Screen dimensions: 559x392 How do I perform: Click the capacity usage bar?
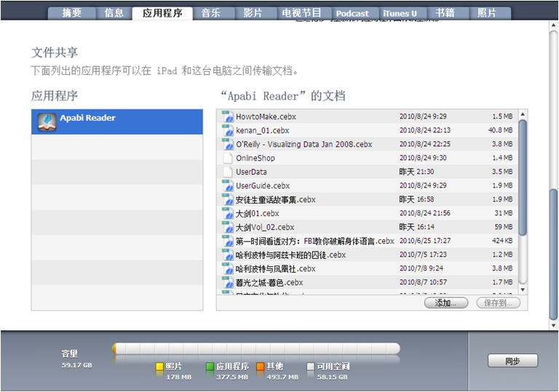pos(256,348)
